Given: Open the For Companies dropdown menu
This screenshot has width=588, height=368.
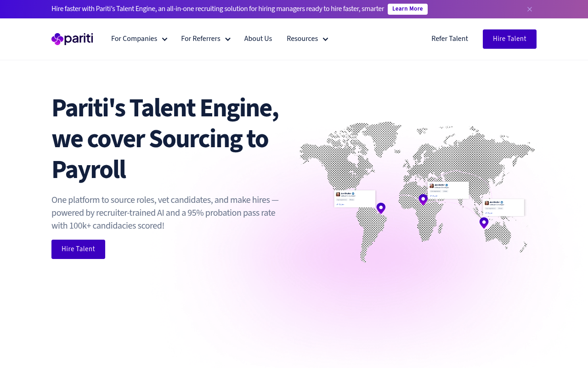Looking at the screenshot, I should click(x=139, y=39).
